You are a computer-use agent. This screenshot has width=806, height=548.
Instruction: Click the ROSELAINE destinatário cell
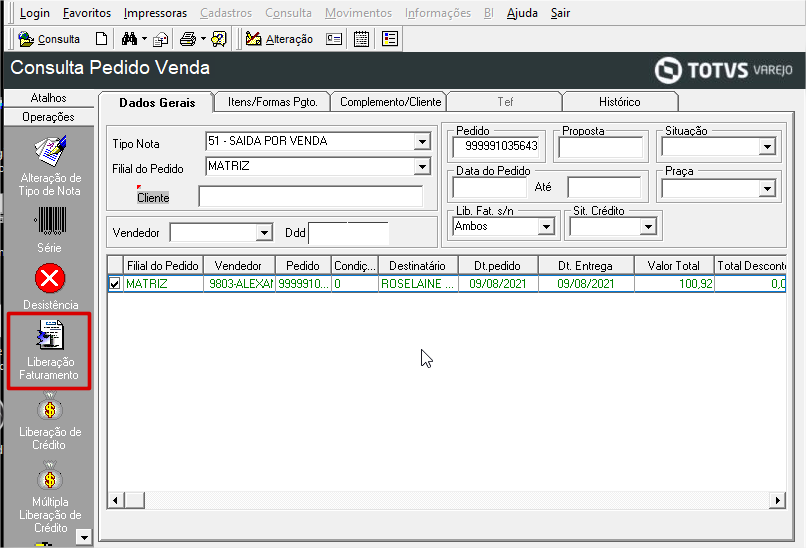[418, 284]
